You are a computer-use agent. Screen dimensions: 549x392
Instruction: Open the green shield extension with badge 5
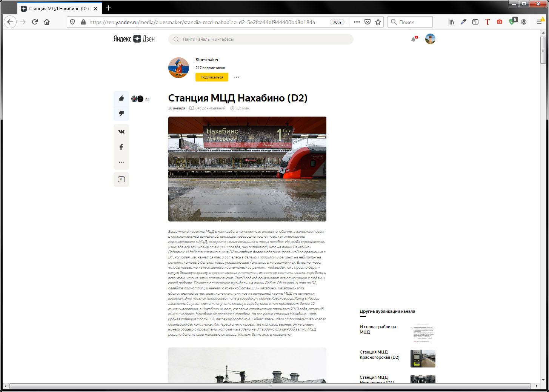click(512, 22)
